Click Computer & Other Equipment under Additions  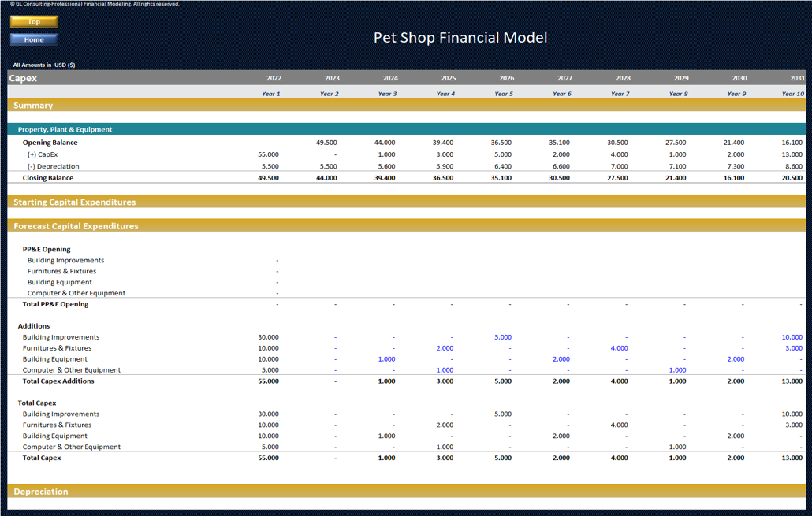[72, 369]
